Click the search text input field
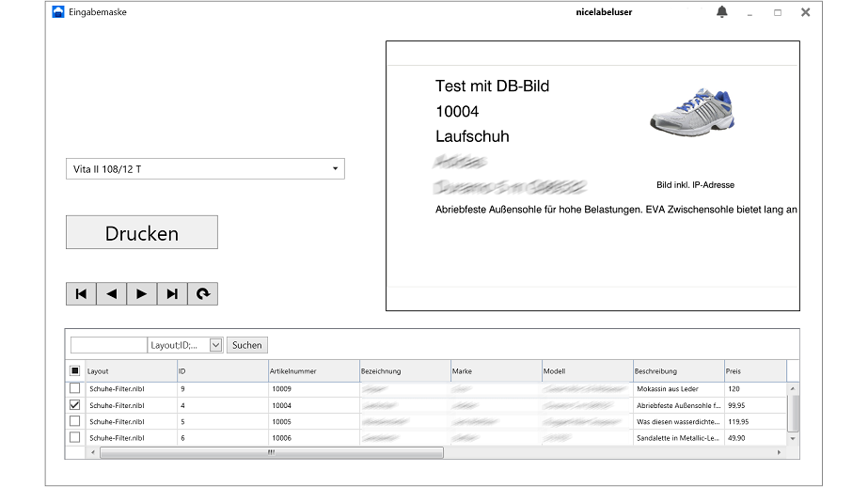This screenshot has height=487, width=868. point(108,345)
